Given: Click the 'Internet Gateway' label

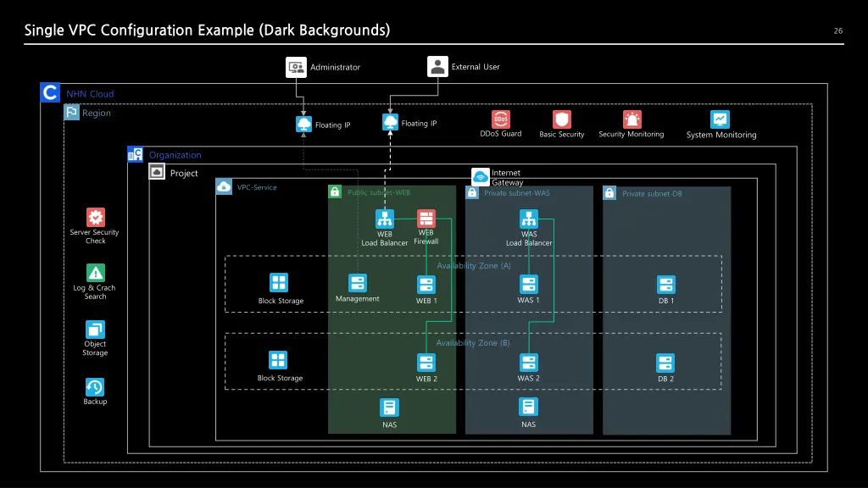Looking at the screenshot, I should point(507,178).
